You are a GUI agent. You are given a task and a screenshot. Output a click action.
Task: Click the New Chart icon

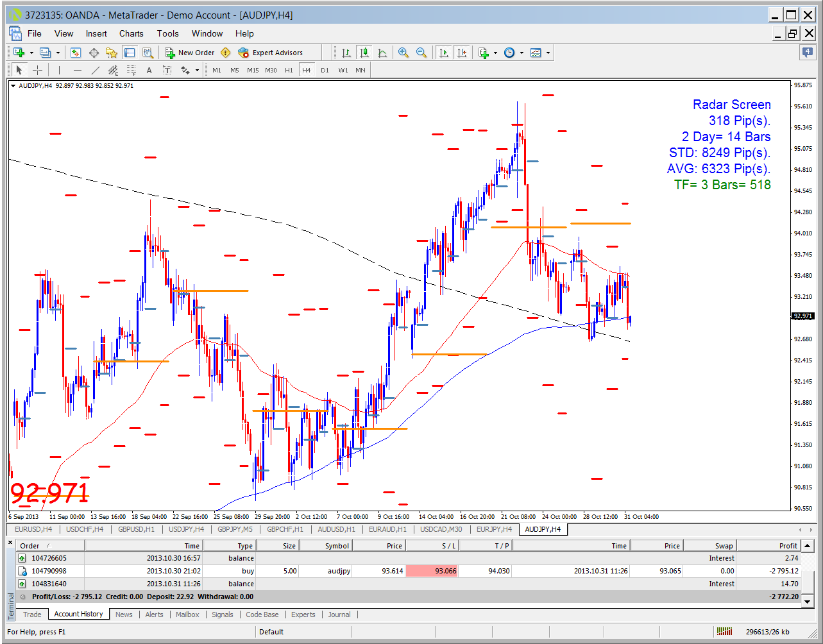coord(19,53)
